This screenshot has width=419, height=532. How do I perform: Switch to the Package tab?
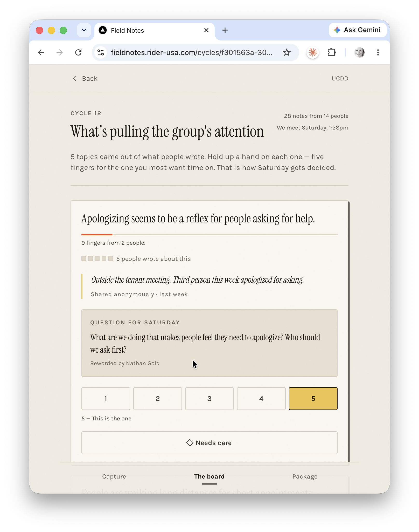pos(305,476)
